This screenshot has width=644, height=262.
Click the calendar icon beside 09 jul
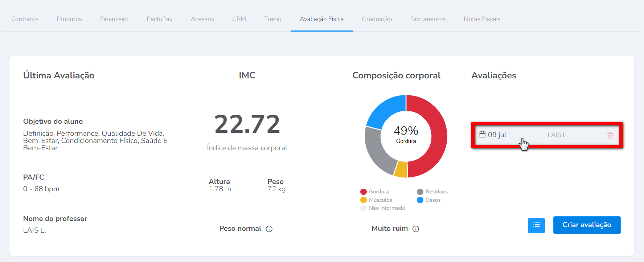[x=482, y=135]
